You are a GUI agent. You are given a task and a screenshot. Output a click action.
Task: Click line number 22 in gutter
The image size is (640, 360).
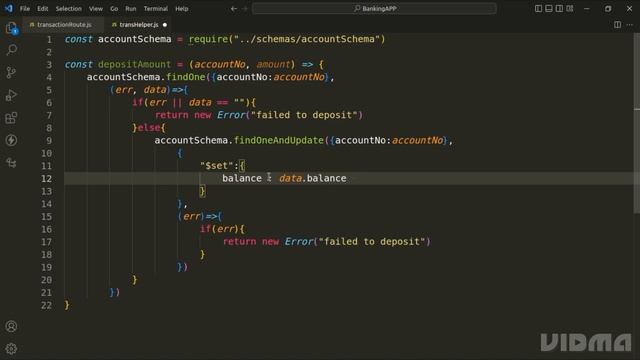(47, 305)
